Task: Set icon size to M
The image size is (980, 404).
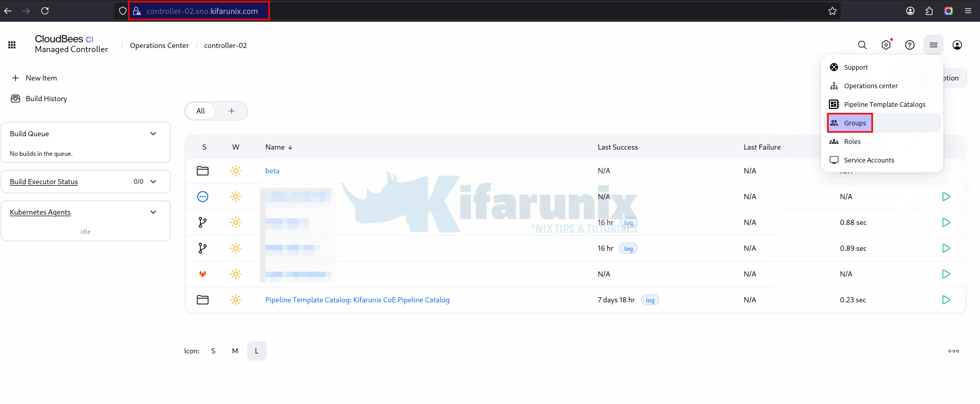Action: click(x=235, y=351)
